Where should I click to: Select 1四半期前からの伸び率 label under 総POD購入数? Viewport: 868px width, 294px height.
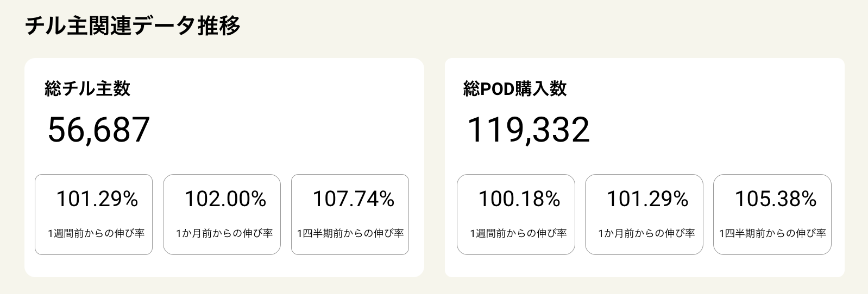pos(772,233)
